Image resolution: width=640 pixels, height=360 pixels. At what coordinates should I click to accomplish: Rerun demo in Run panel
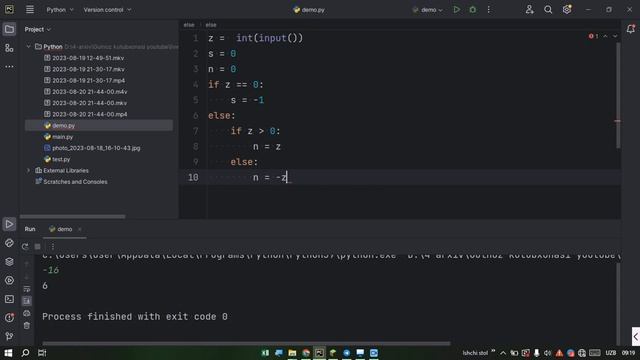25,247
